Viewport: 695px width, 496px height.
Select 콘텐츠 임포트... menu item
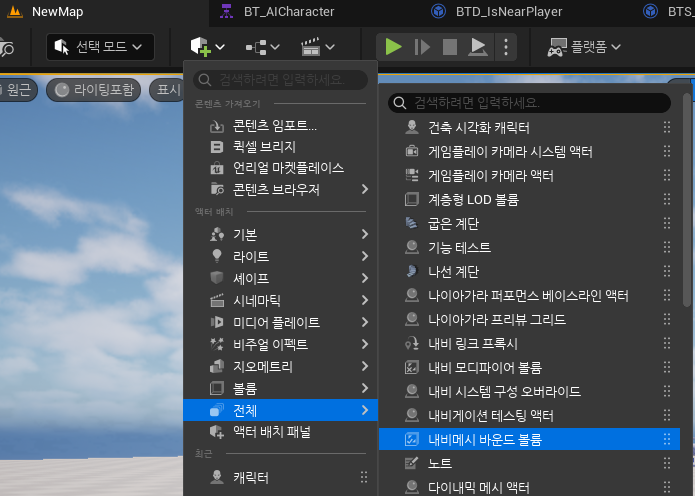point(280,126)
